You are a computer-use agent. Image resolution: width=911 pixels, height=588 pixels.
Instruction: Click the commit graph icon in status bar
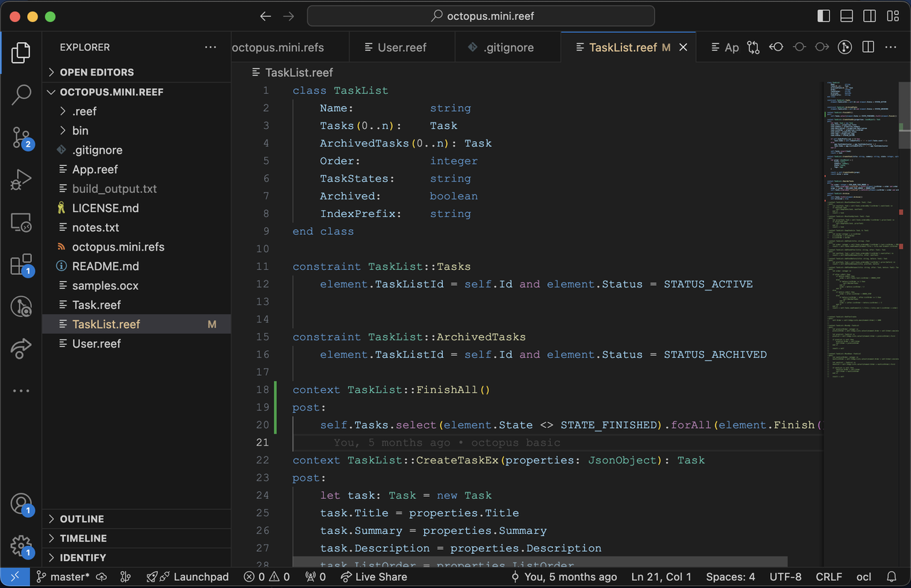[126, 577]
